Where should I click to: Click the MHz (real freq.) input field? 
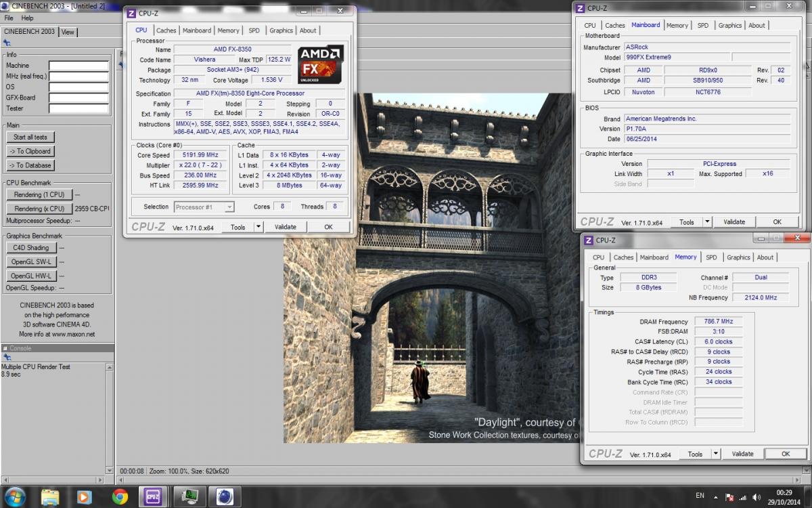tap(78, 77)
